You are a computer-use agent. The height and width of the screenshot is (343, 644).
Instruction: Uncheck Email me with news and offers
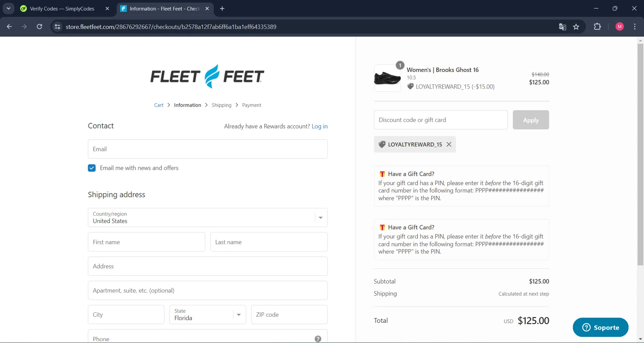tap(92, 168)
